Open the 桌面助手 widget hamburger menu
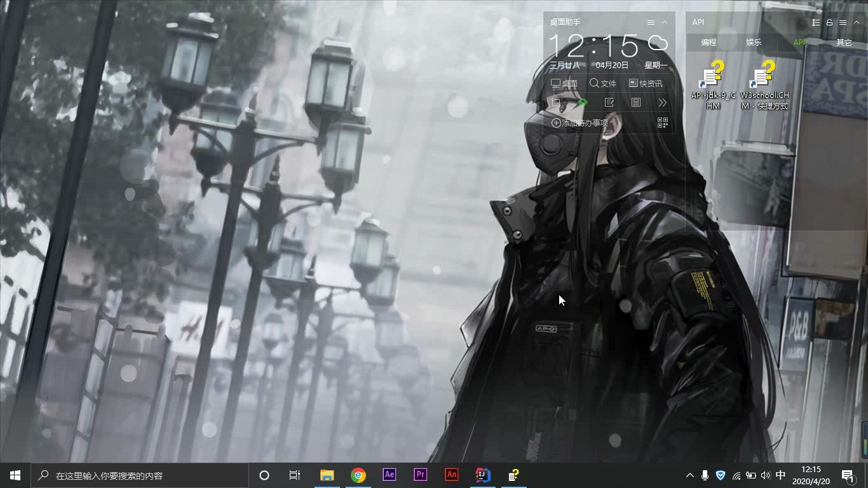Image resolution: width=868 pixels, height=488 pixels. [651, 22]
